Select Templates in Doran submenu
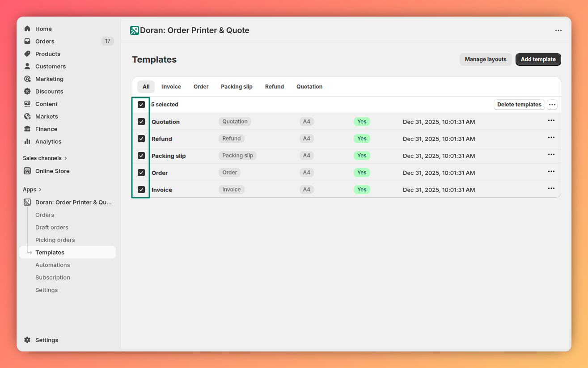588x368 pixels. (68, 252)
